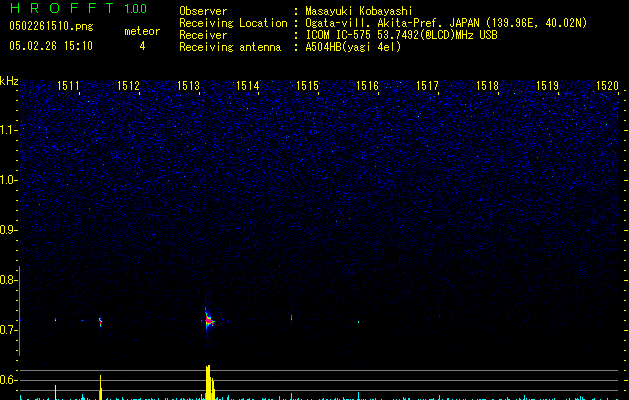Click the 1.1 frequency axis label

point(8,130)
